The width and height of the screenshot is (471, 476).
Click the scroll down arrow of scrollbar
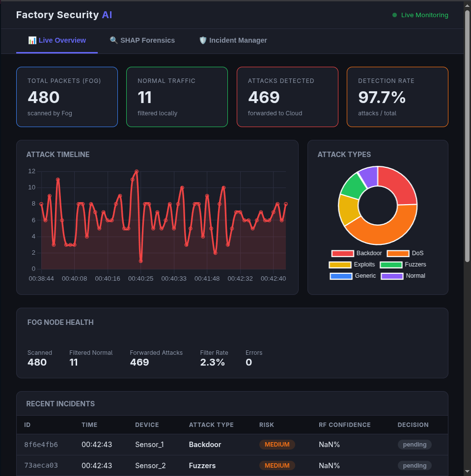click(468, 472)
